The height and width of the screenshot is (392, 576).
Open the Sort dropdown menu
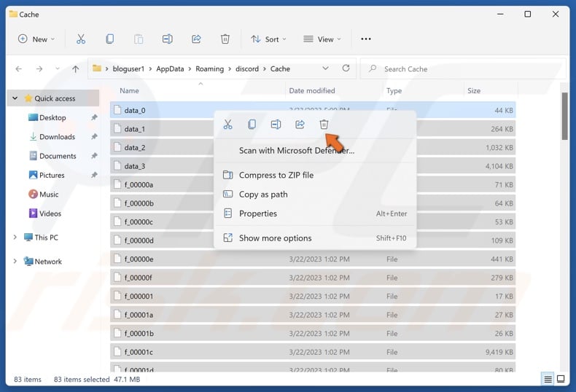click(x=268, y=39)
